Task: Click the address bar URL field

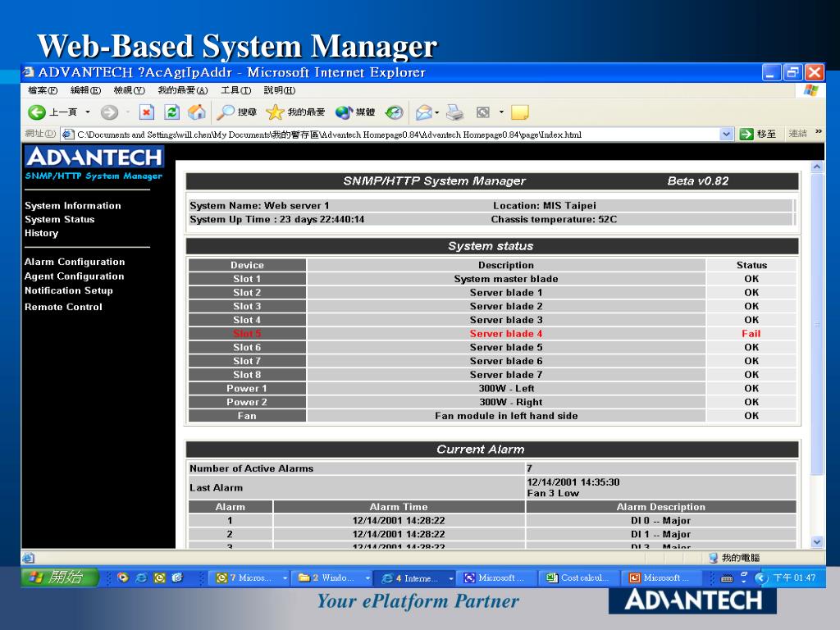Action: pyautogui.click(x=396, y=135)
